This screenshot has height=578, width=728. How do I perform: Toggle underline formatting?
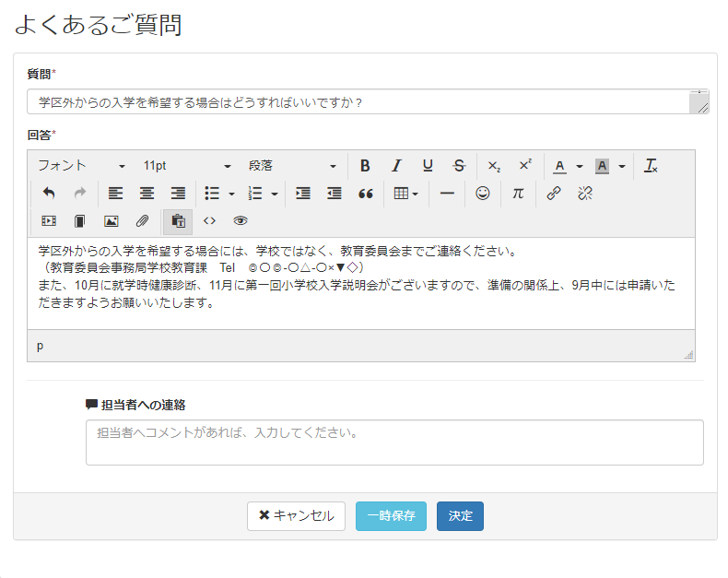click(x=428, y=166)
